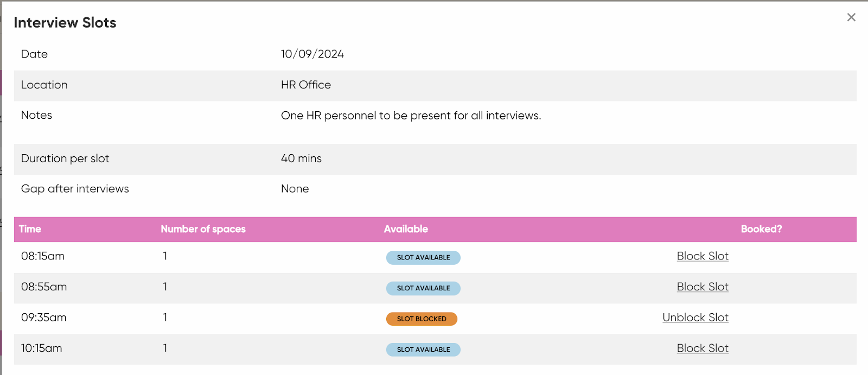Unblock the 09:35am slot

(x=695, y=317)
